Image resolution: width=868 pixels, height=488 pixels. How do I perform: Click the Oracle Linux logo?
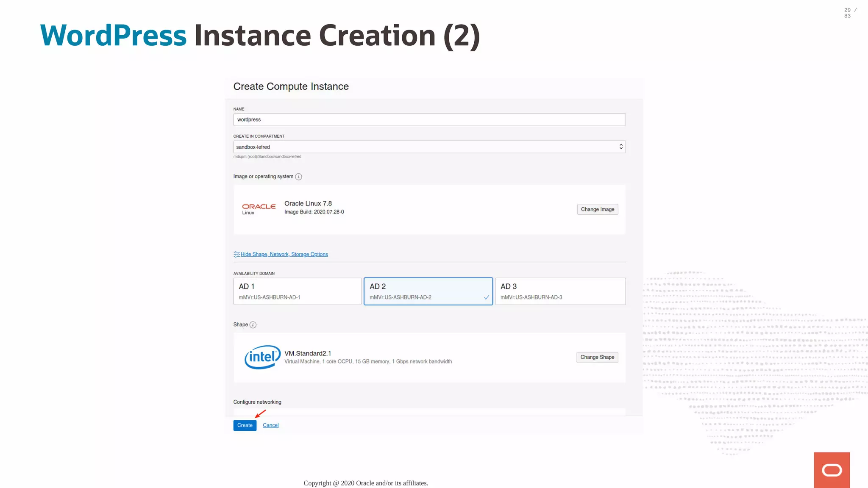259,209
